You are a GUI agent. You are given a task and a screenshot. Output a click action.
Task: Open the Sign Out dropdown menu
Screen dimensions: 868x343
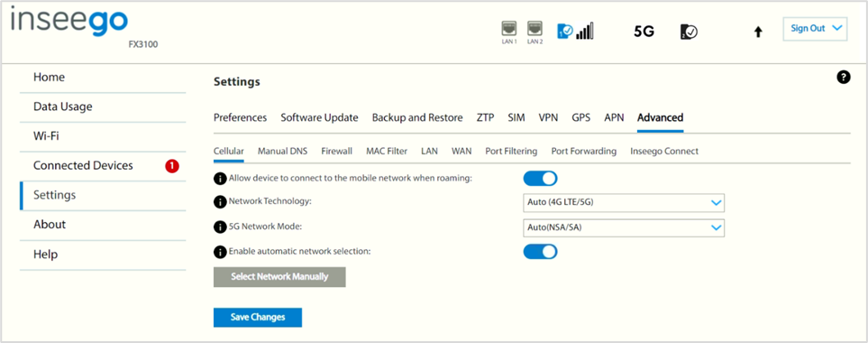(815, 29)
